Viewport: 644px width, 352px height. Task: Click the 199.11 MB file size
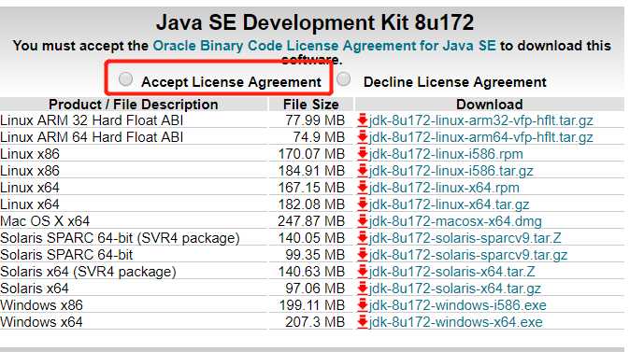point(312,305)
